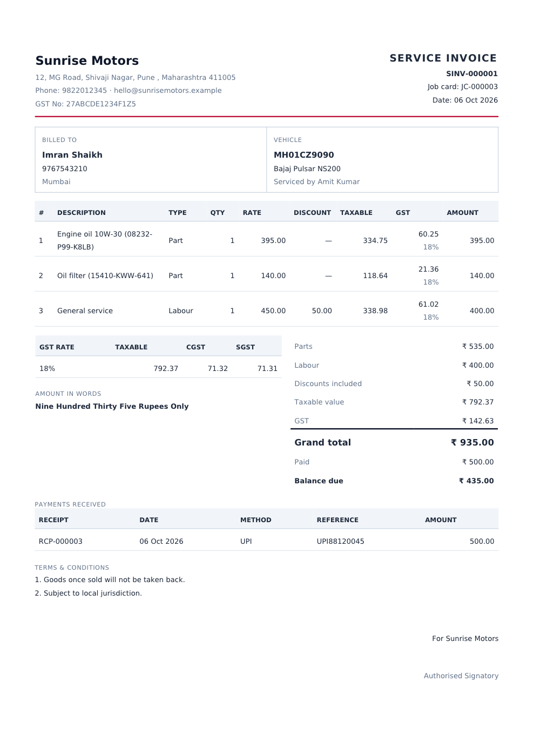Select Nine Hundred Thirty Five Rupees Only

click(112, 406)
